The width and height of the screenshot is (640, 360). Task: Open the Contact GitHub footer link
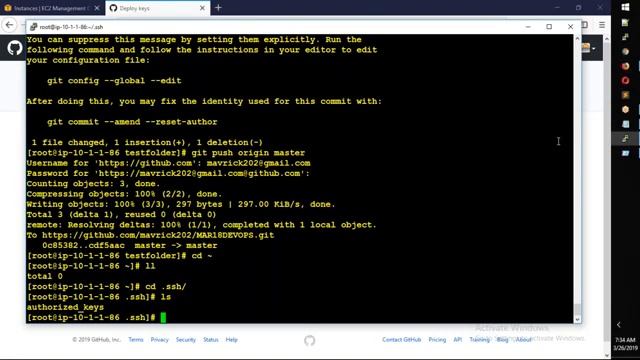(x=402, y=340)
